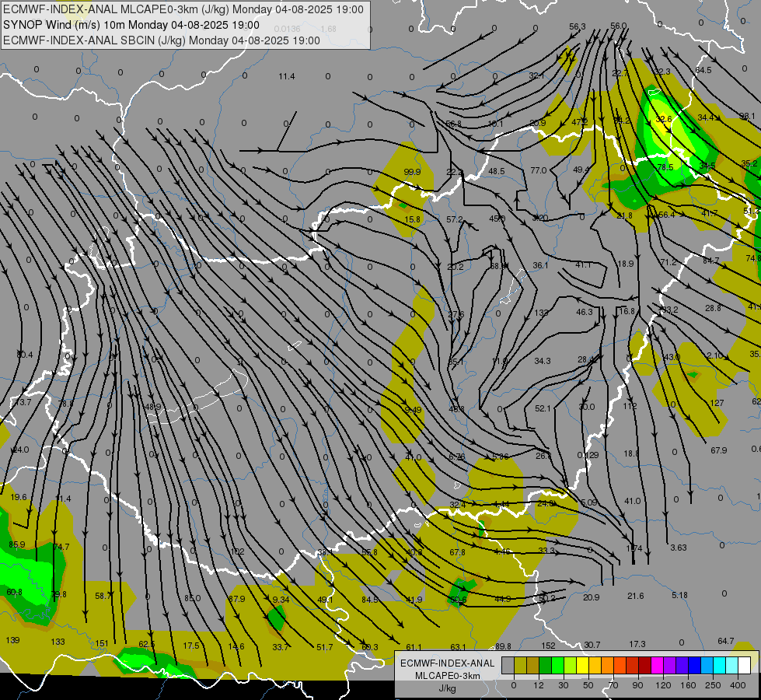
Task: Pick the pure blue legend swatch
Action: pyautogui.click(x=694, y=666)
